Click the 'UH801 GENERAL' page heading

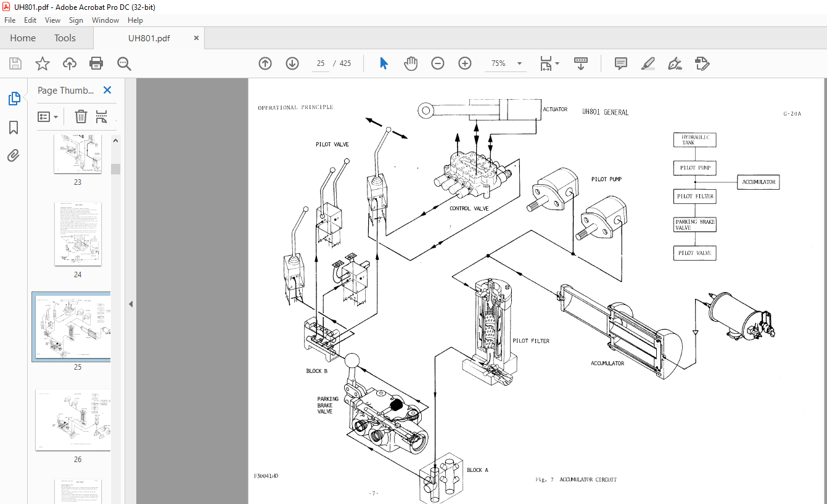pos(605,112)
